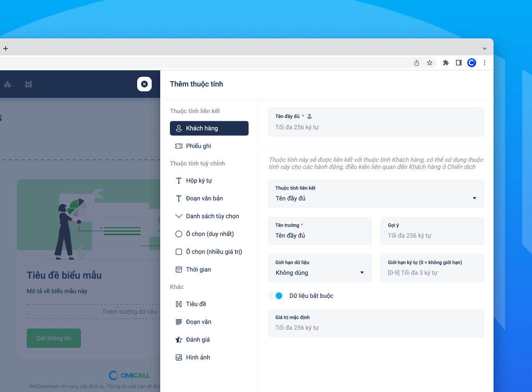Add a Đánh giá rating element
Image resolution: width=532 pixels, height=392 pixels.
pyautogui.click(x=209, y=339)
